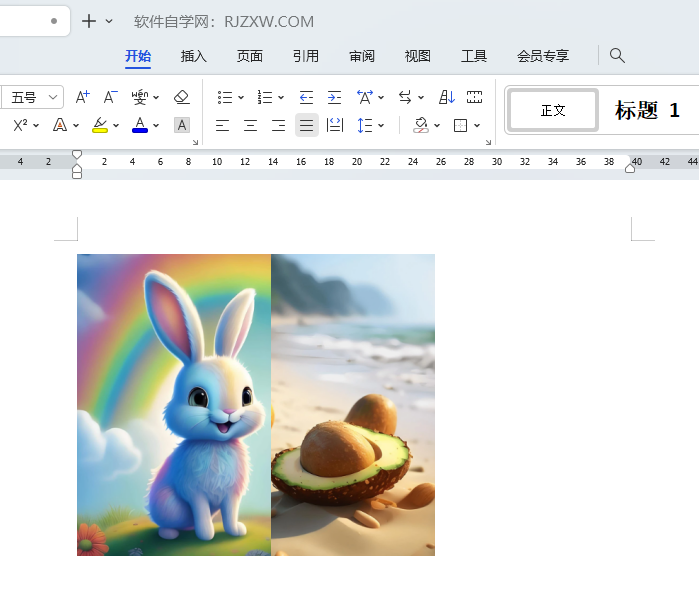This screenshot has width=699, height=598.
Task: Align text right
Action: click(x=279, y=125)
